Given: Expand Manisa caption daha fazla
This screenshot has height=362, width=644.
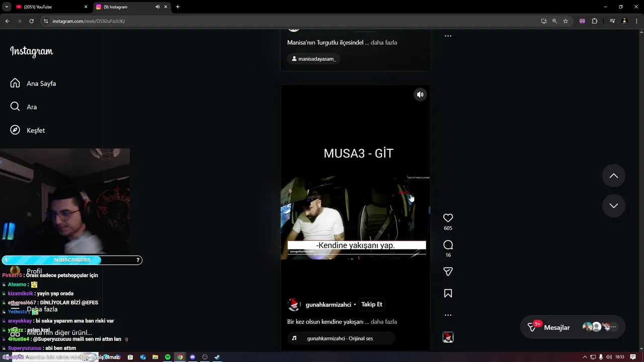Looking at the screenshot, I should (384, 43).
